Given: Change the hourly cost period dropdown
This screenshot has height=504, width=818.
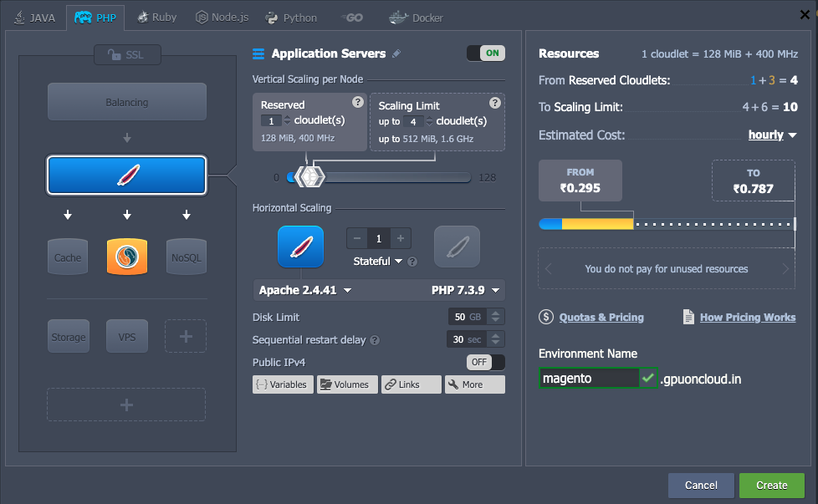Looking at the screenshot, I should [772, 135].
